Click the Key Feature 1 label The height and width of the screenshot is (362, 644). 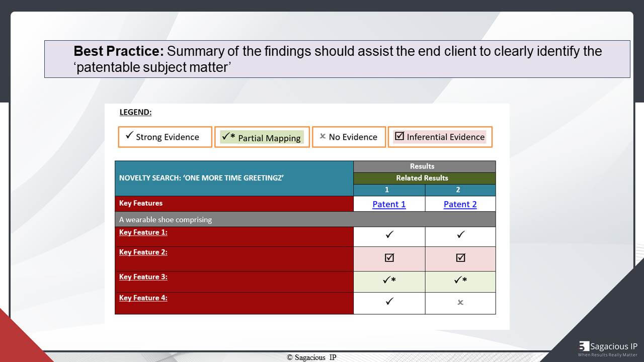(143, 232)
